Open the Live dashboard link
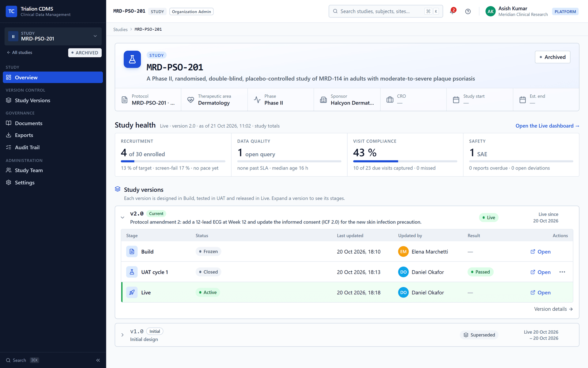The image size is (588, 368). point(547,126)
